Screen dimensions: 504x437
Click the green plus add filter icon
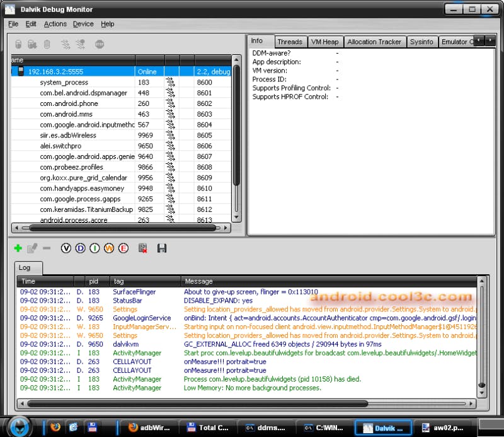click(18, 248)
